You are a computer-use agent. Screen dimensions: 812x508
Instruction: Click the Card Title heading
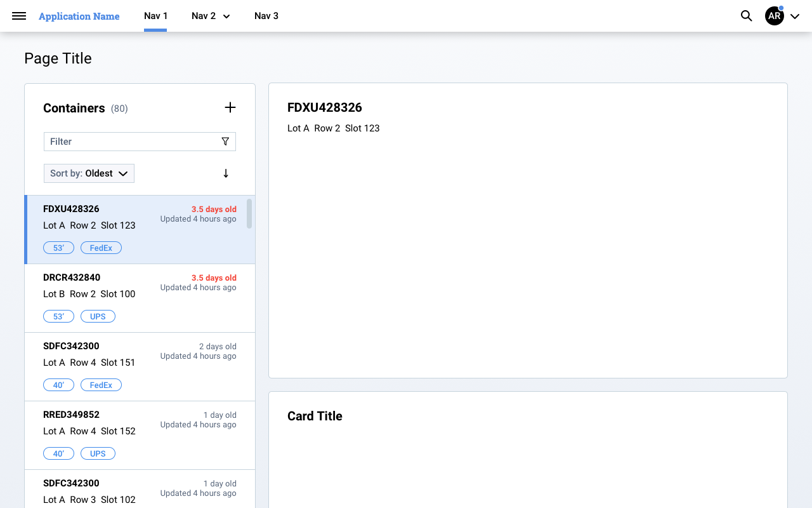315,416
